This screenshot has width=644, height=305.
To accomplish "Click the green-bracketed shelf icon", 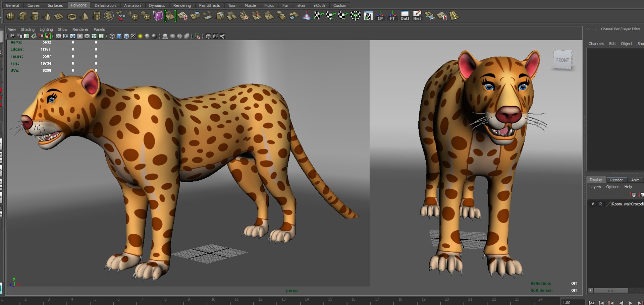I will 170,16.
